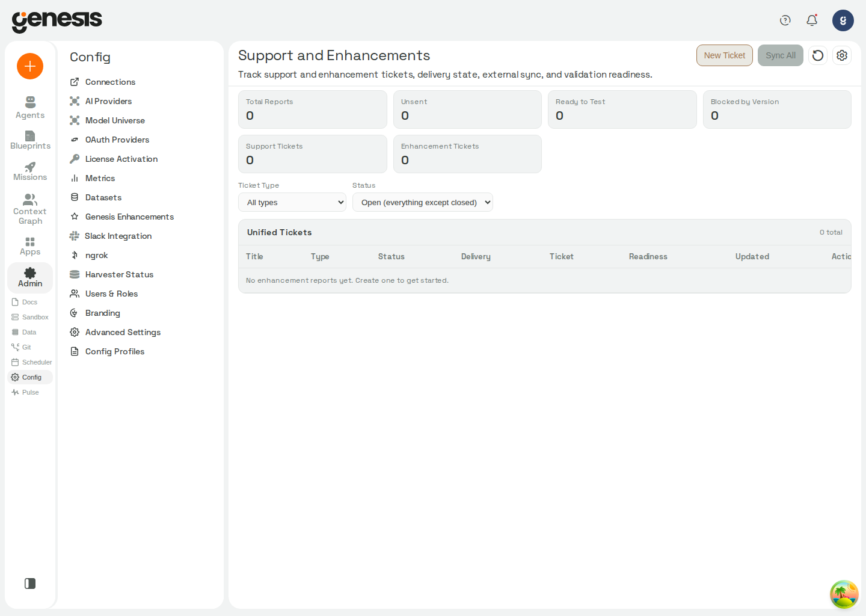
Task: Open user profile avatar
Action: [843, 20]
